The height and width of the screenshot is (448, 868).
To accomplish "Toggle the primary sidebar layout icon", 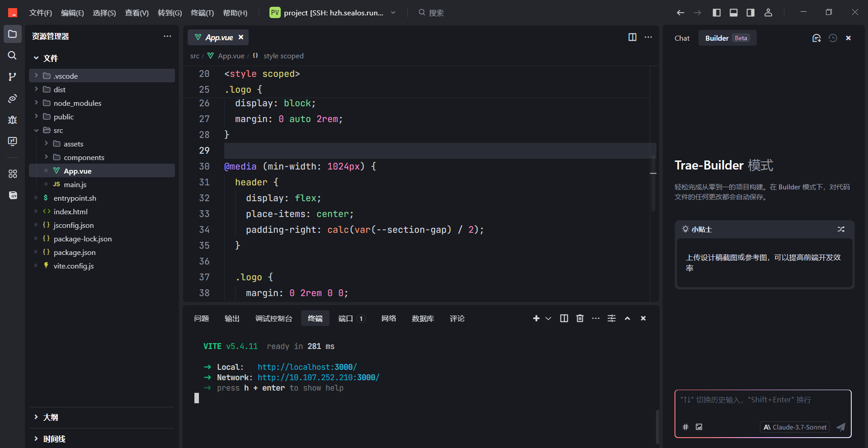I will click(717, 13).
